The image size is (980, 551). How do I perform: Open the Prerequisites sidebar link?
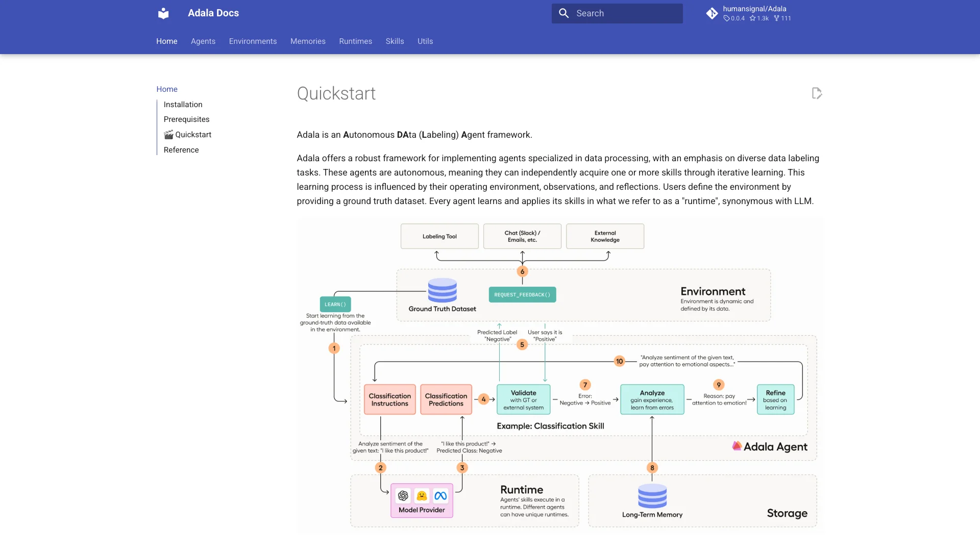pyautogui.click(x=186, y=119)
